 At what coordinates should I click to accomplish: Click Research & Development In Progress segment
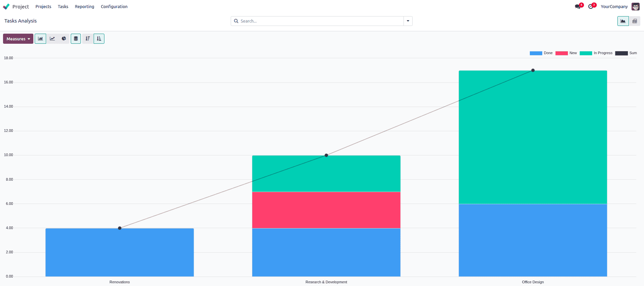pos(326,174)
